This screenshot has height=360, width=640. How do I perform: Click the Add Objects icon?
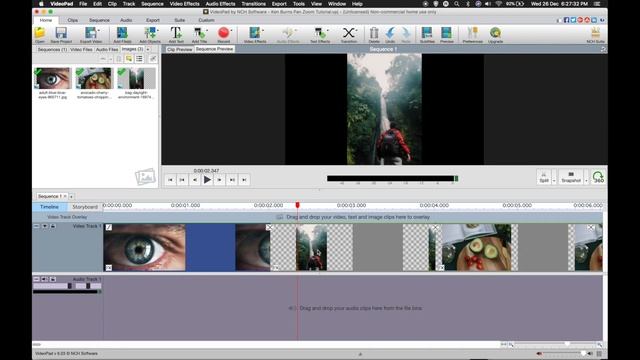[x=149, y=34]
